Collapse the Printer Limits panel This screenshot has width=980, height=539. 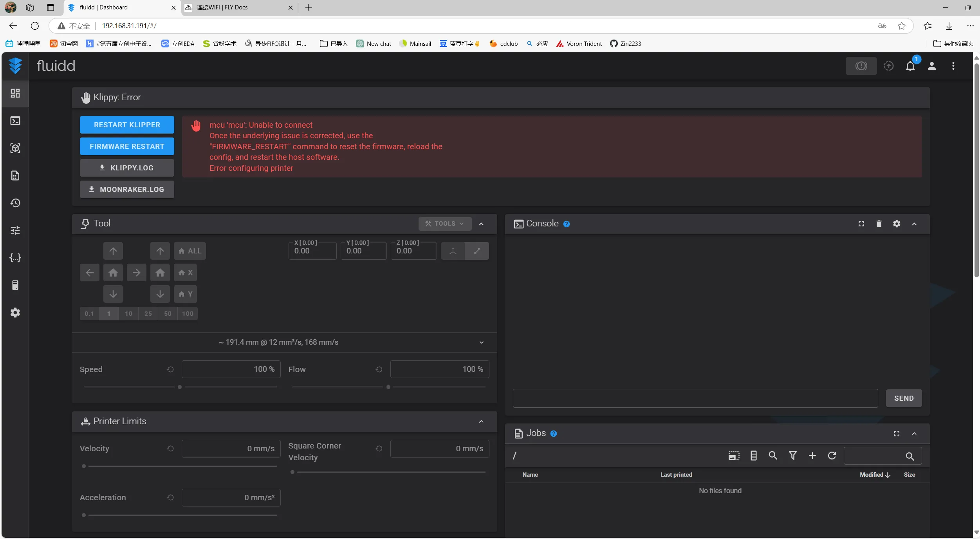pyautogui.click(x=481, y=421)
